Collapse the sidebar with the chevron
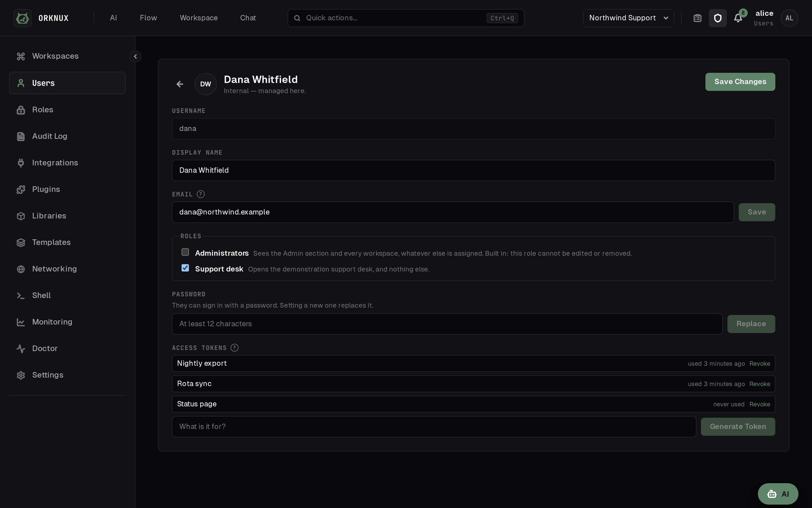 (x=135, y=56)
